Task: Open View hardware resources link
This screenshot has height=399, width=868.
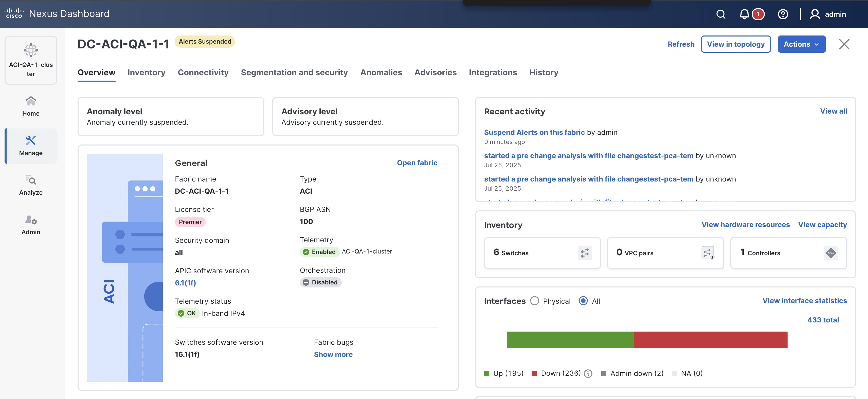Action: 745,225
